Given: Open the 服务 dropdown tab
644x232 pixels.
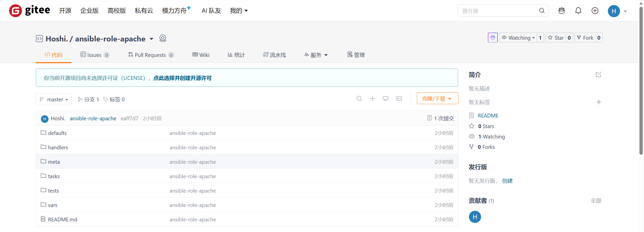Looking at the screenshot, I should [316, 55].
